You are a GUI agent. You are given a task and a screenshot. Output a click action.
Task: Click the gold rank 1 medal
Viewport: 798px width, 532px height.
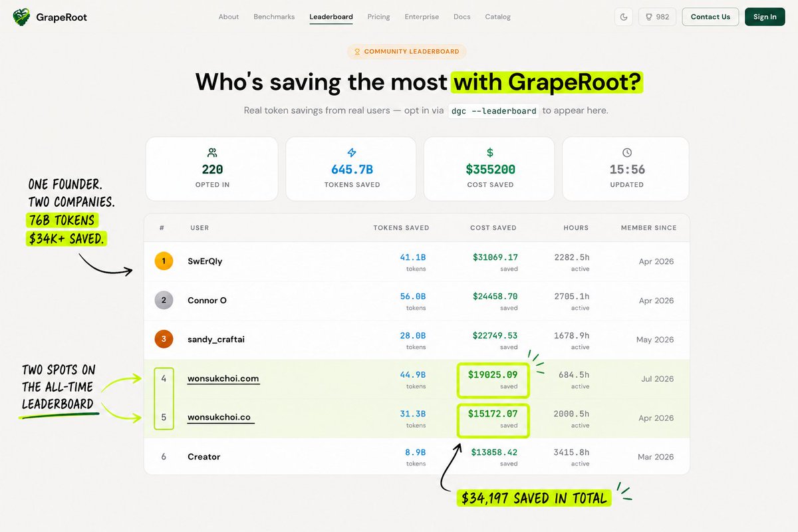point(164,261)
